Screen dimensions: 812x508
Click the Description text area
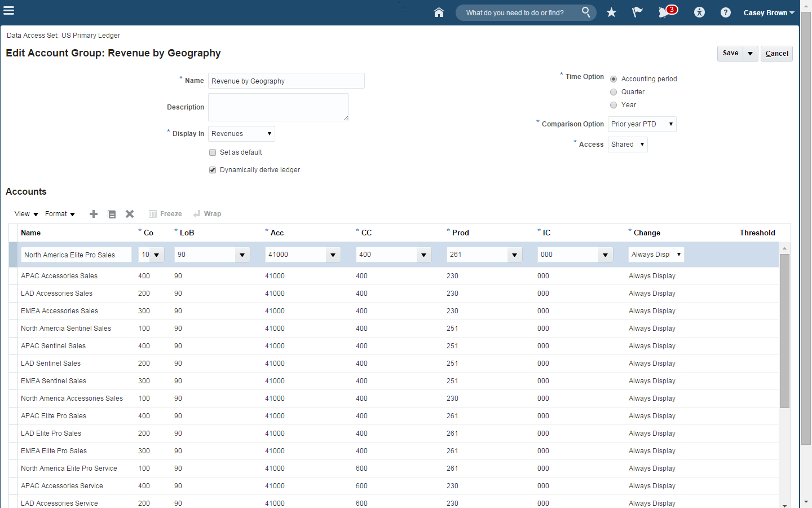click(278, 107)
